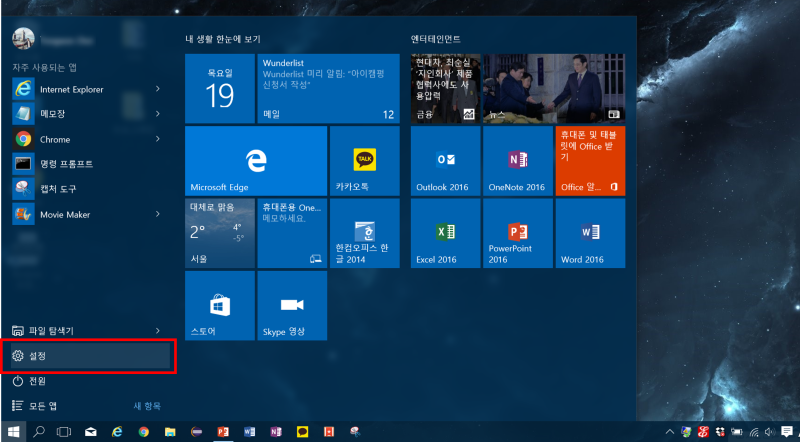Open File Explorer on taskbar
The width and height of the screenshot is (800, 442).
click(170, 432)
